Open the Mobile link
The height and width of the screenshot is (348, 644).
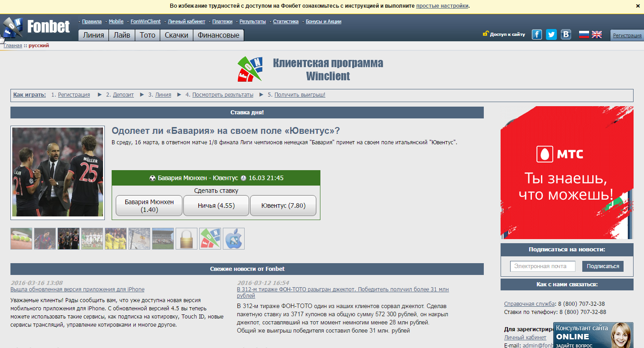pos(116,21)
